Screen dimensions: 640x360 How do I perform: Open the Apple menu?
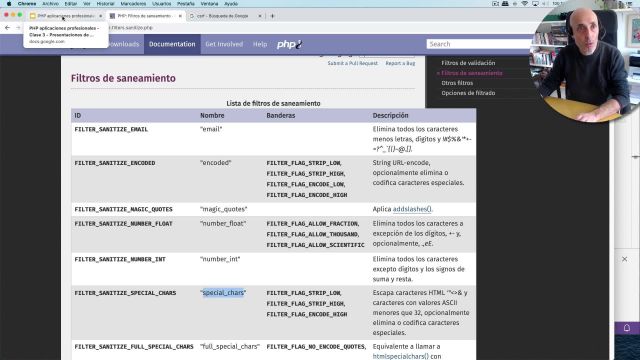coord(9,4)
